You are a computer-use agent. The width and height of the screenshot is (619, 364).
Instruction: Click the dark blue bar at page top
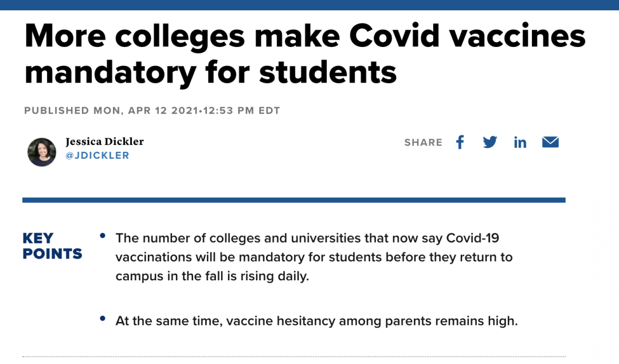pos(309,5)
